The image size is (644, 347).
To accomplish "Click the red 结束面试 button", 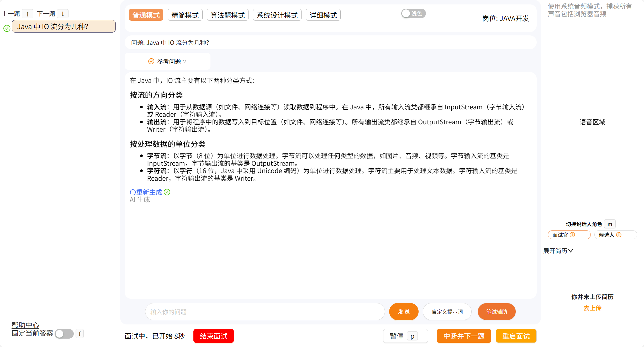I will click(213, 336).
